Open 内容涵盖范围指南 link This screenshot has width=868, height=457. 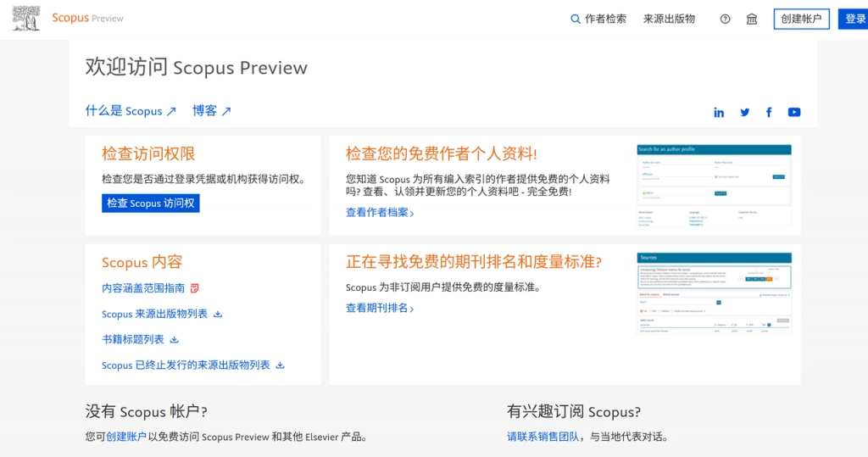[x=143, y=288]
